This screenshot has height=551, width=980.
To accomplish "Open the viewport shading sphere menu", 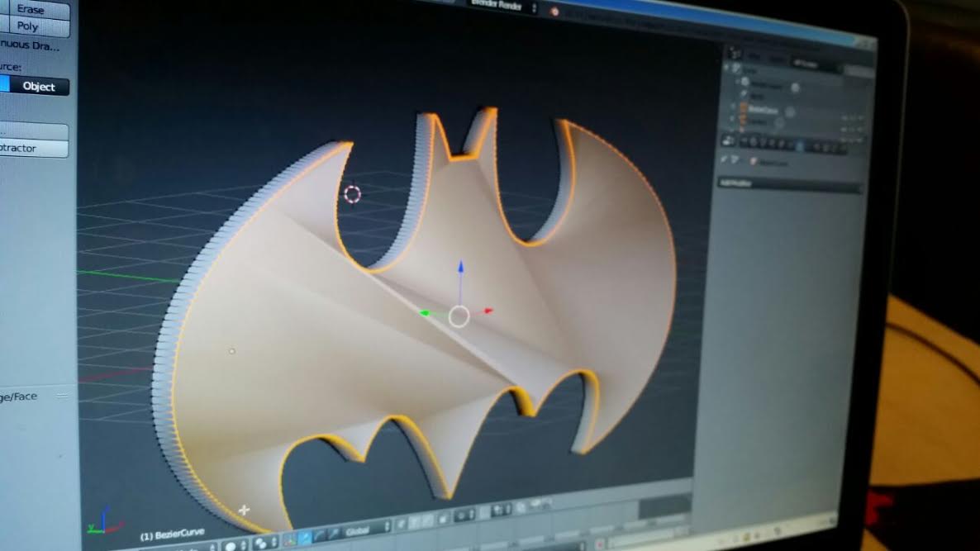I will (235, 546).
